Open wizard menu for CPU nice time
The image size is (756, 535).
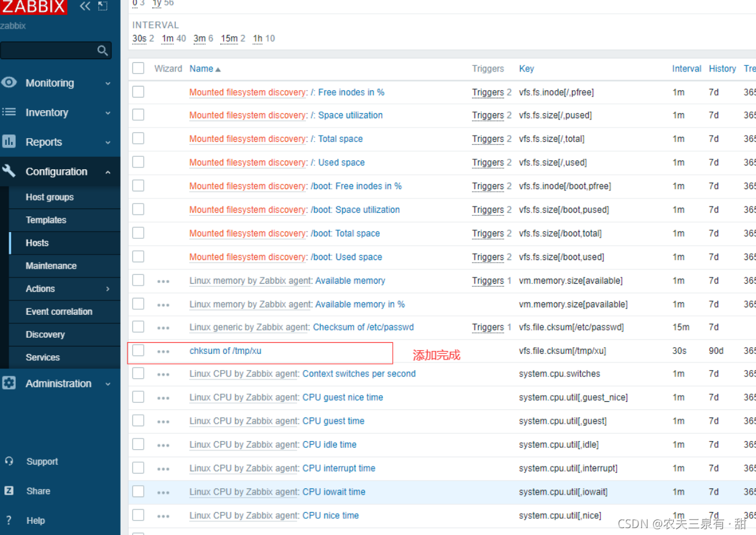[x=164, y=516]
